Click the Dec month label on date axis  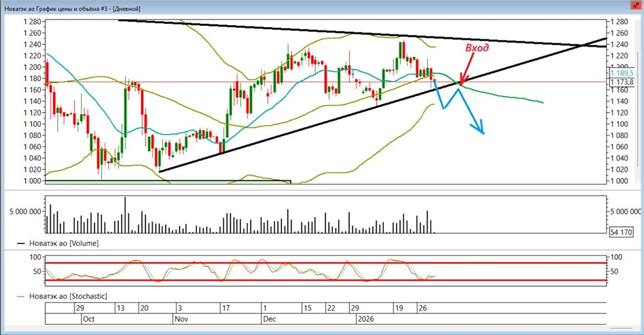pyautogui.click(x=270, y=319)
